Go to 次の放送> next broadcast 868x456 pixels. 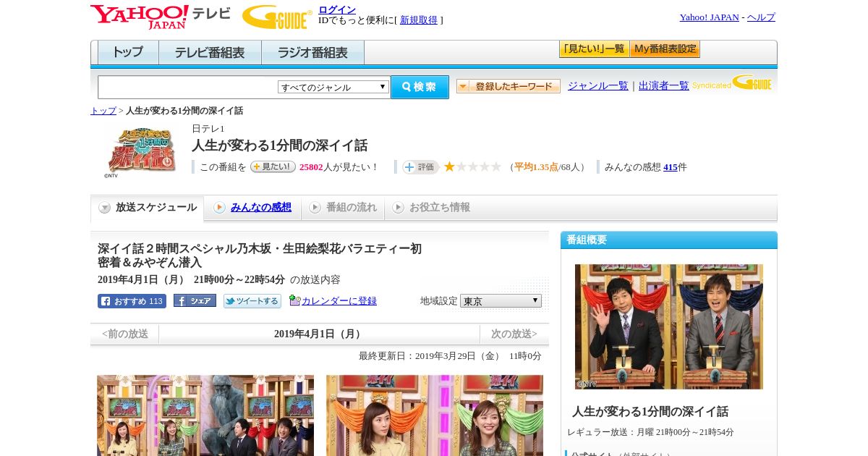514,334
